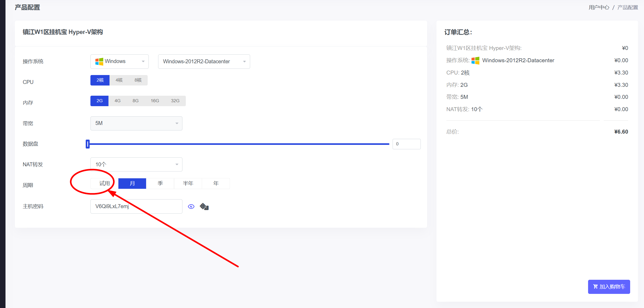
Task: Open the 5M bandwidth dropdown
Action: point(136,123)
